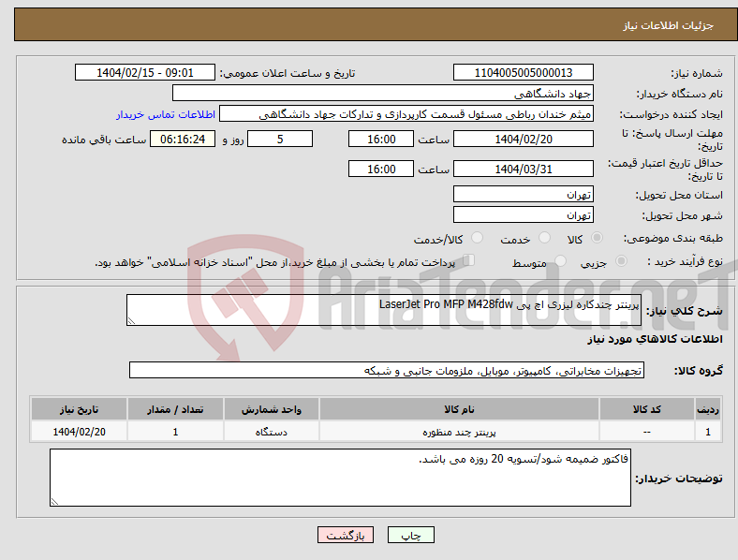Click the بازگشت (back) button
Viewport: 738px width, 560px height.
click(346, 535)
